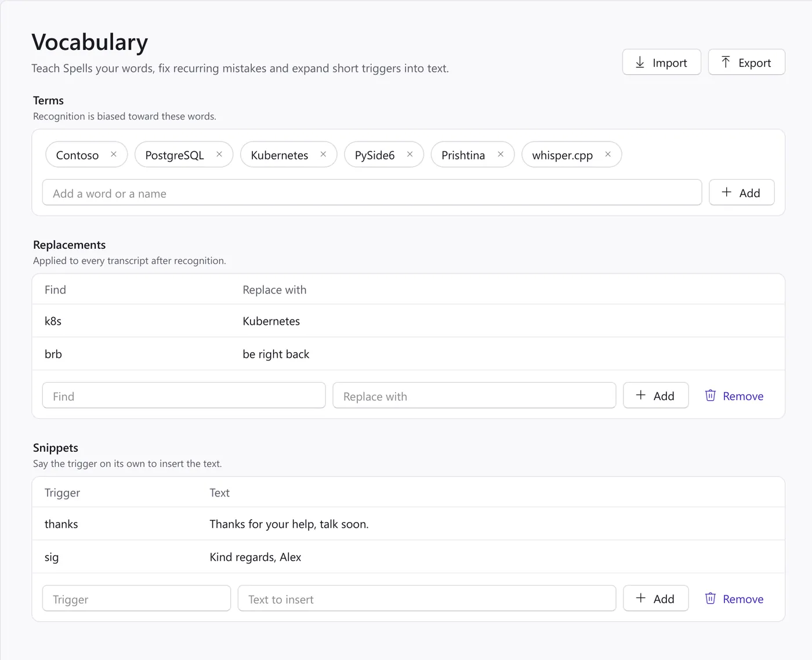The height and width of the screenshot is (660, 812).
Task: Click the Text column header in Snippets
Action: point(219,492)
